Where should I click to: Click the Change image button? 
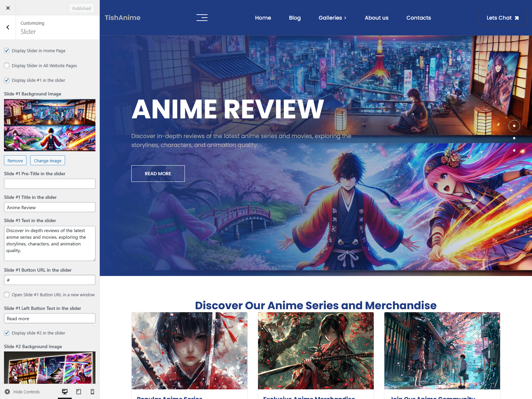tap(48, 161)
